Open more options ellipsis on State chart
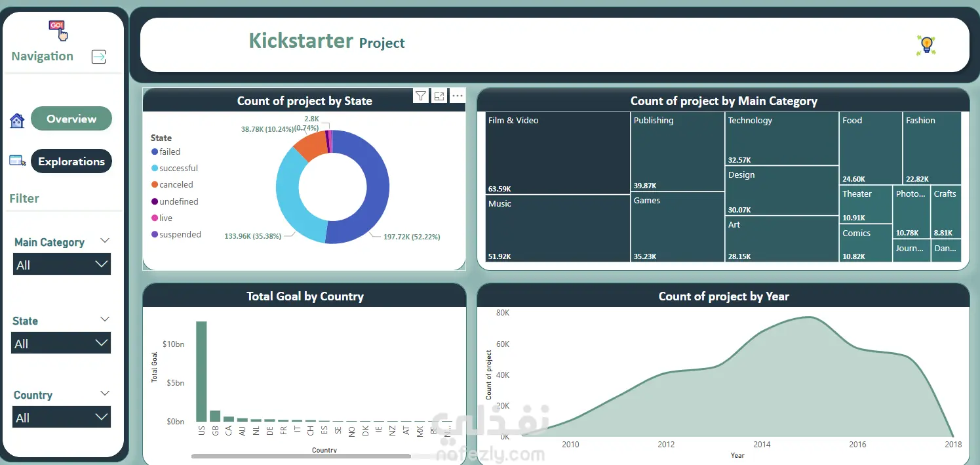 click(458, 96)
